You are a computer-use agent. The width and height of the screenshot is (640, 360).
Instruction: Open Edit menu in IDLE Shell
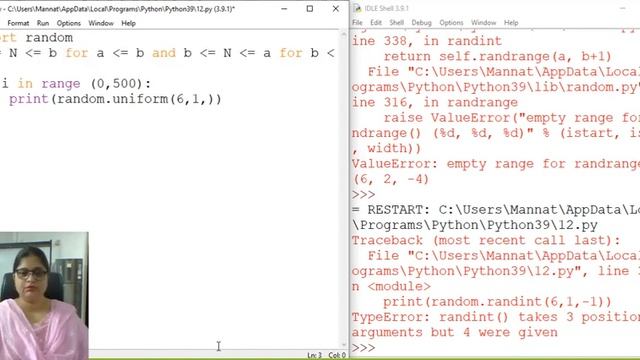(x=376, y=22)
